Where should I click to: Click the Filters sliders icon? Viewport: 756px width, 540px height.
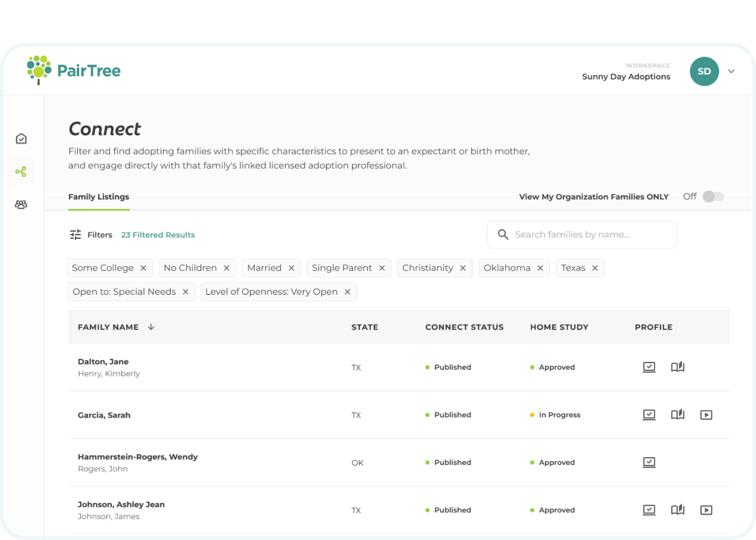76,235
